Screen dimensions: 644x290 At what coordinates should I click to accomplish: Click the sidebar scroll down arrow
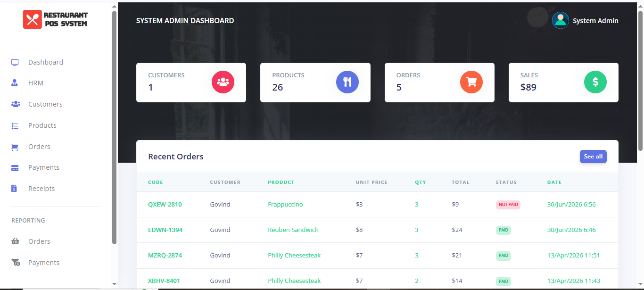point(114,284)
